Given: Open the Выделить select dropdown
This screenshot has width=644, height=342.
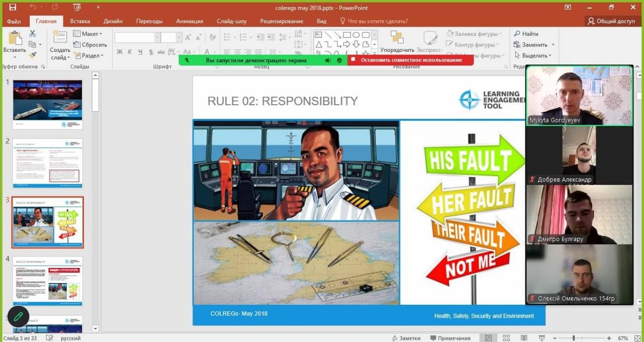Looking at the screenshot, I should (532, 55).
